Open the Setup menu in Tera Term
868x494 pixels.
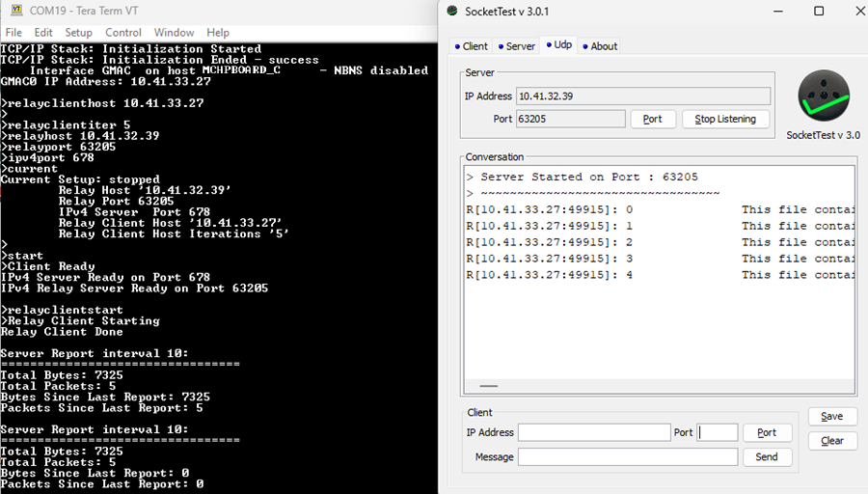click(x=79, y=33)
